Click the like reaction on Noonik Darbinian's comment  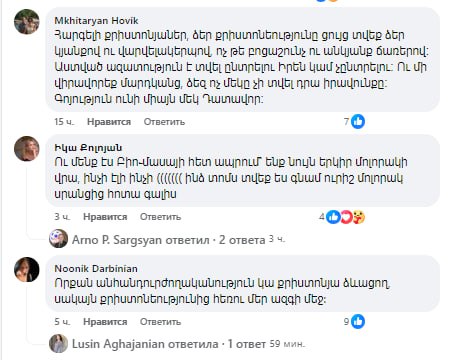[x=358, y=322]
